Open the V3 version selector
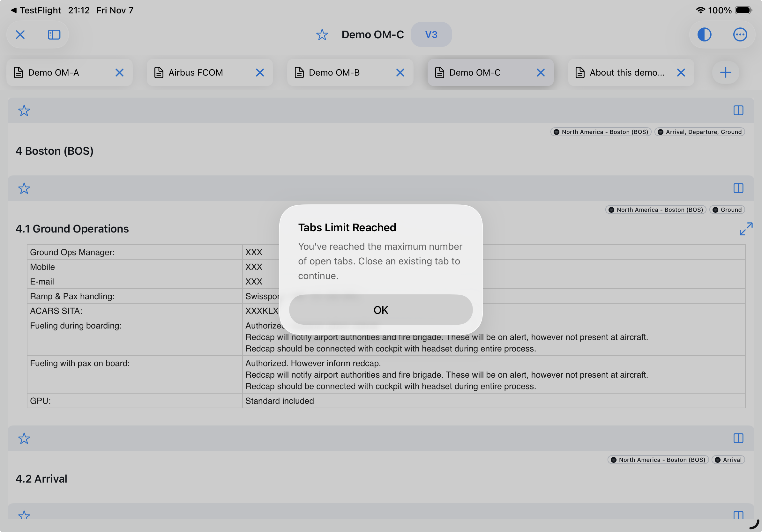Screen dimensions: 762x532 431,34
